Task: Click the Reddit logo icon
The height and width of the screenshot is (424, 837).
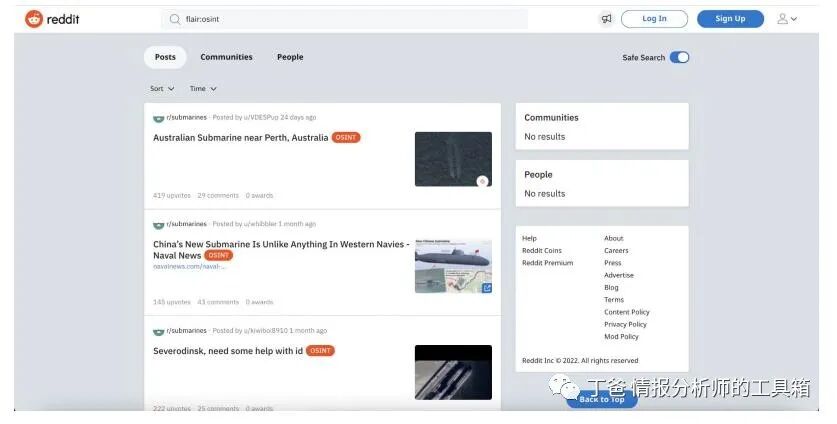Action: (x=34, y=19)
